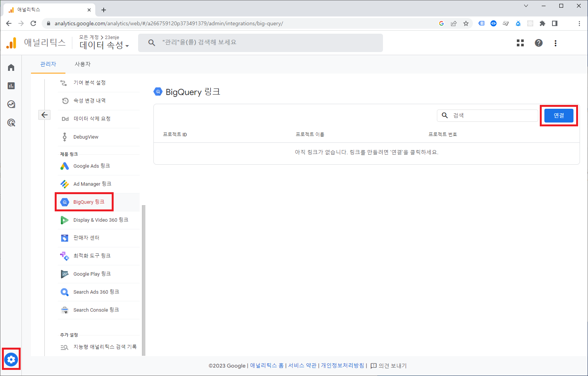The width and height of the screenshot is (588, 376).
Task: Open the Google apps grid icon
Action: [x=520, y=43]
